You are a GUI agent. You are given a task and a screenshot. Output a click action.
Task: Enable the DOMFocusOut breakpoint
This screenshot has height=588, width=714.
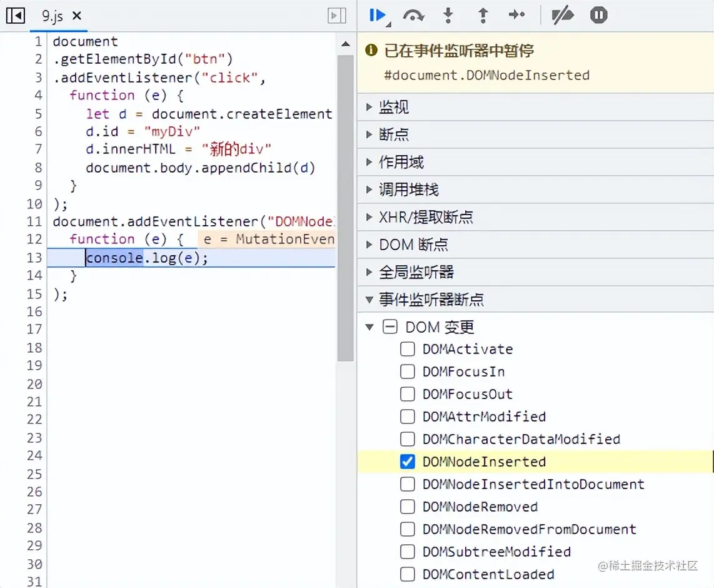click(x=408, y=394)
